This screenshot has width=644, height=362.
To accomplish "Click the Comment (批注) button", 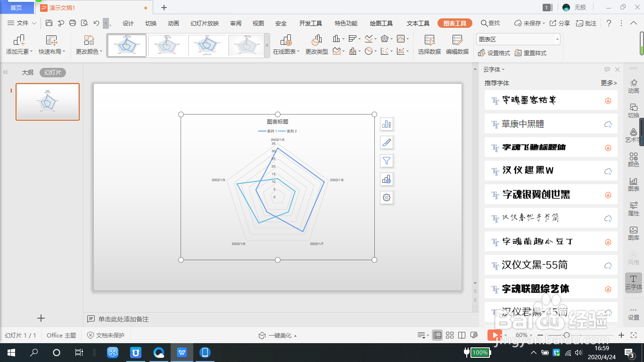I will [x=586, y=23].
